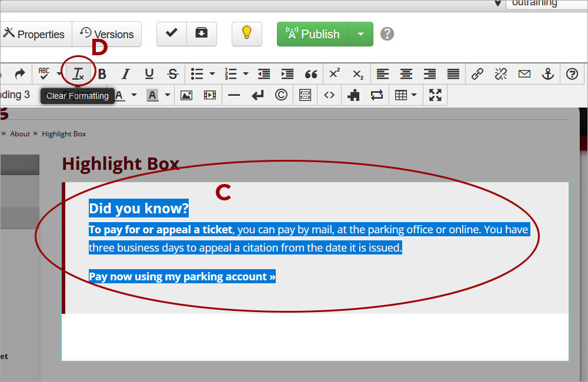Image resolution: width=588 pixels, height=382 pixels.
Task: Click the Highlight Box breadcrumb
Action: 64,134
